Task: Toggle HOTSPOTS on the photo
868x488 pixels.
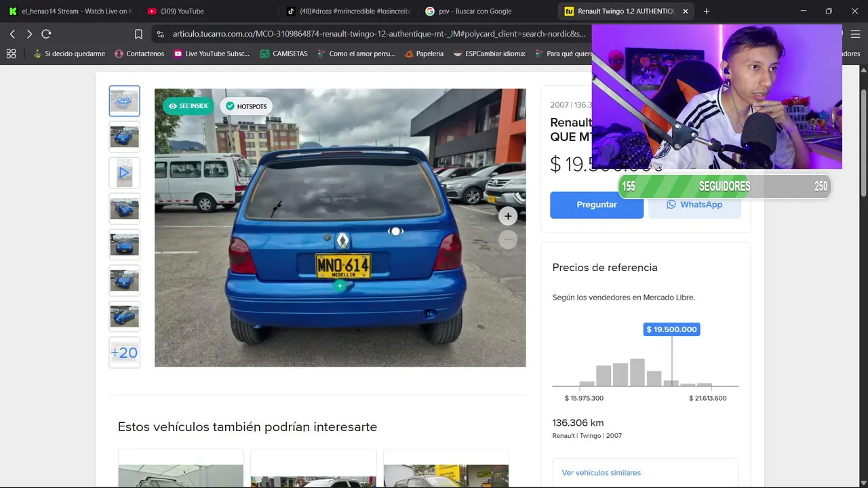Action: (x=246, y=106)
